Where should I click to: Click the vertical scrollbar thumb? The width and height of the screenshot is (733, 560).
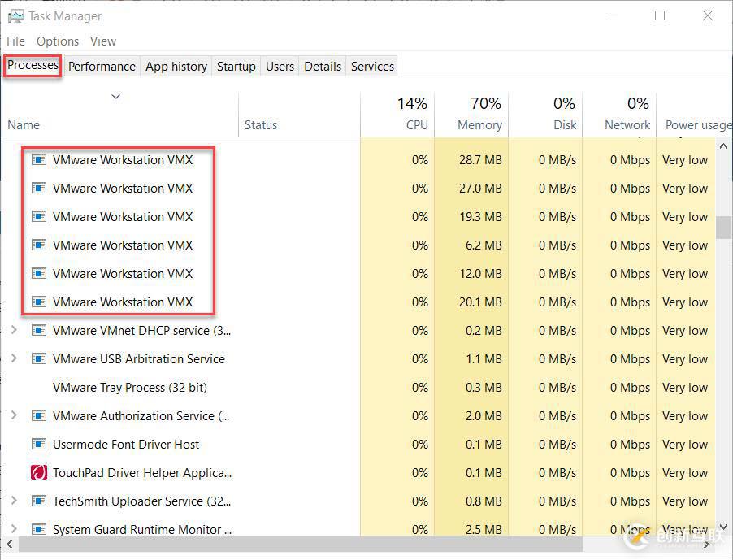pos(723,228)
